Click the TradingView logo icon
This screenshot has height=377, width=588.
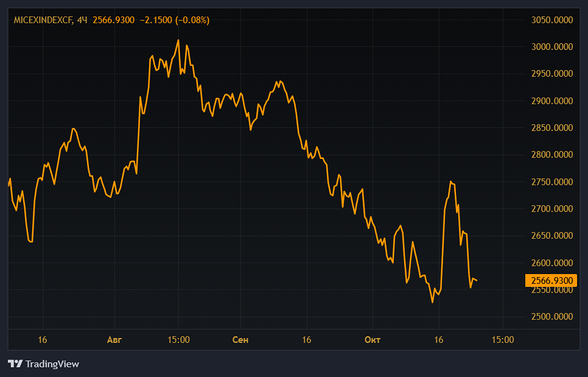[15, 364]
